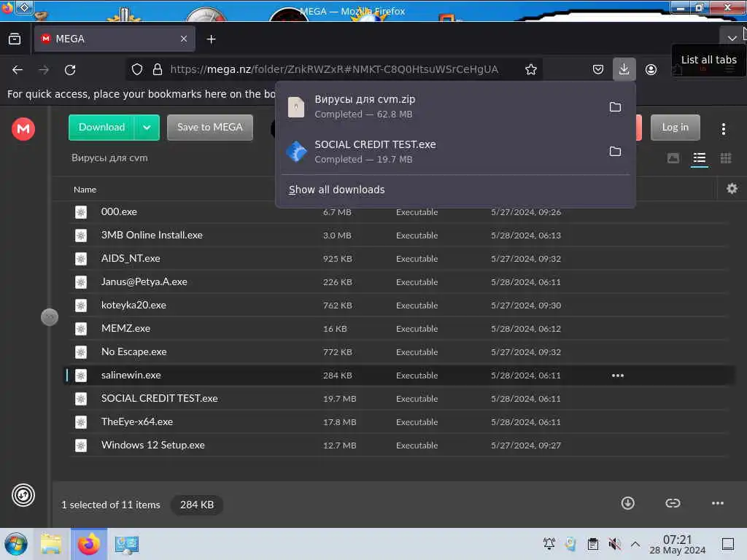Open MEGA more options vertical dots menu
The width and height of the screenshot is (747, 560).
coord(723,128)
